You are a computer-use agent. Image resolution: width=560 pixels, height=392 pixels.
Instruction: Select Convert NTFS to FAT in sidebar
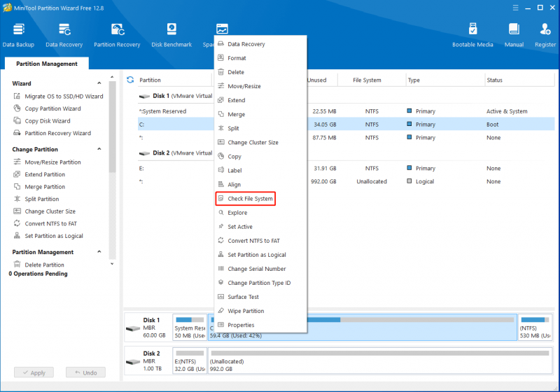pos(45,223)
